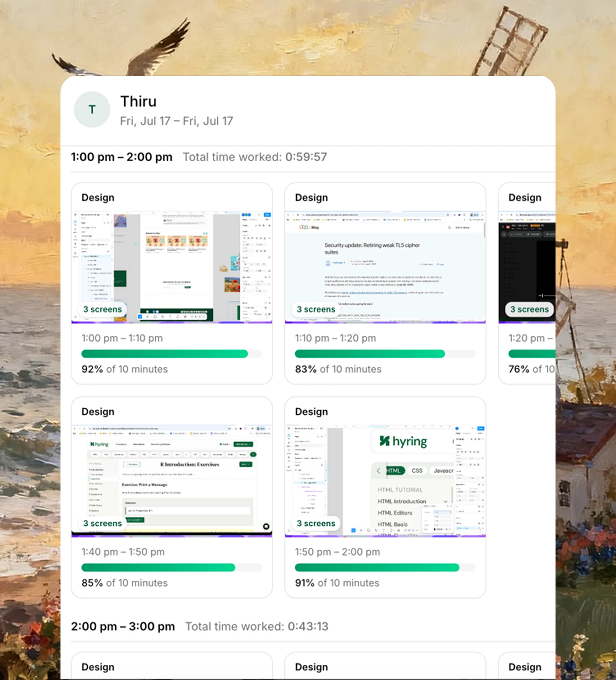The height and width of the screenshot is (680, 616).
Task: Open the screenshot thumbnail for 1:00 pm – 1:10 pm
Action: (172, 267)
